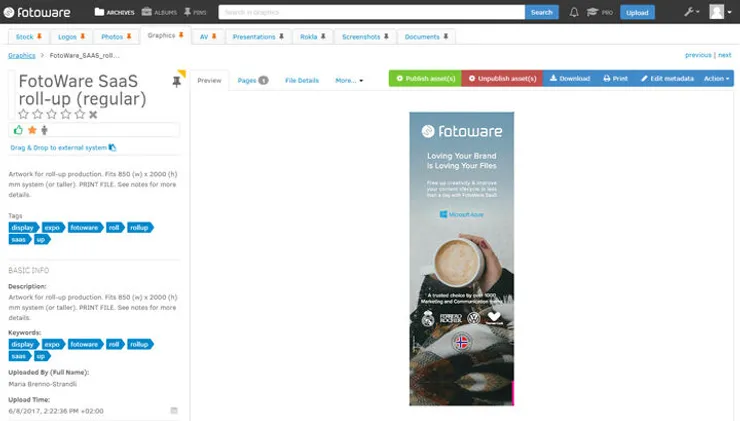
Task: Select the Preview tab
Action: coord(209,81)
